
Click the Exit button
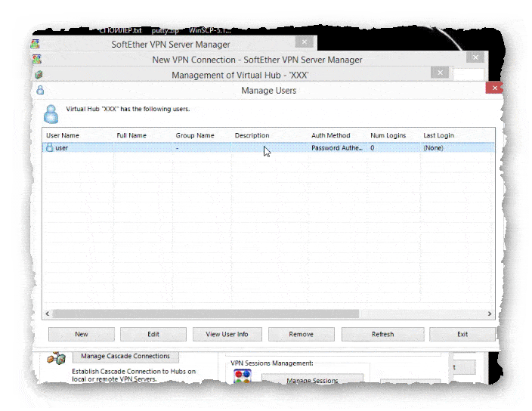462,334
